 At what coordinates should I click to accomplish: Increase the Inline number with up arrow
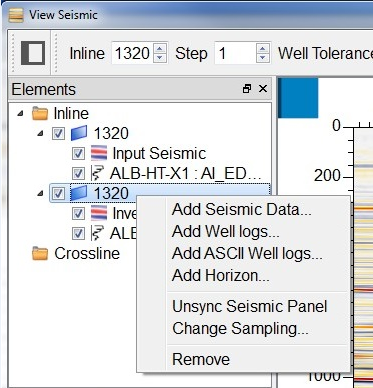click(160, 49)
